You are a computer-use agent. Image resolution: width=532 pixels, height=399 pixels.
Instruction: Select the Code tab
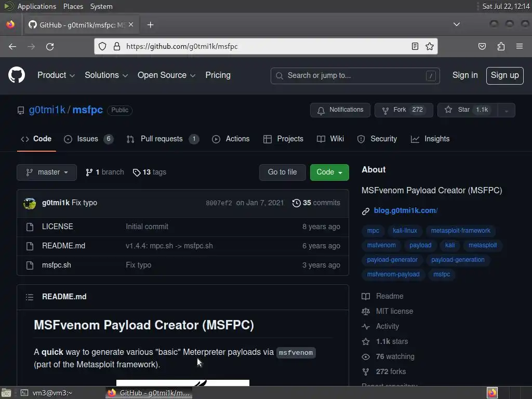[x=36, y=139]
